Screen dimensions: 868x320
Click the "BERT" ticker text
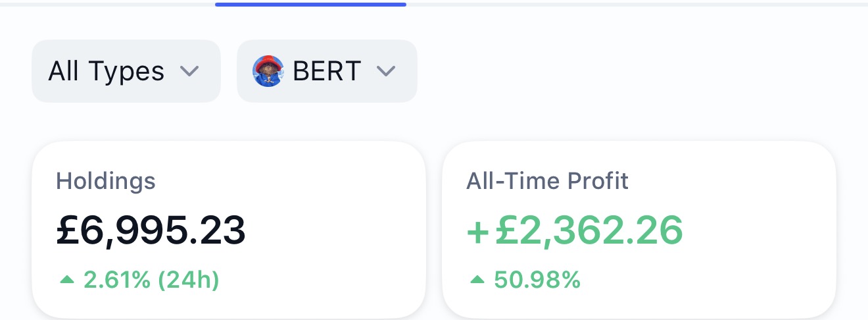click(x=327, y=71)
